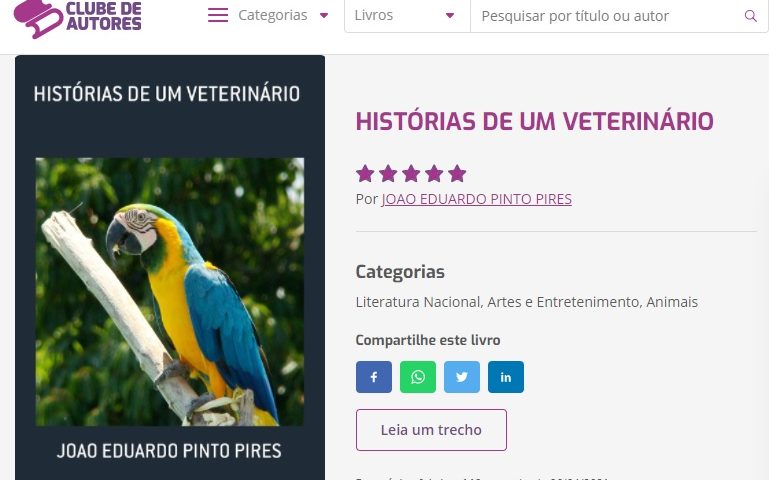Click the author name on book cover
Screen dimensions: 769x480
point(169,451)
